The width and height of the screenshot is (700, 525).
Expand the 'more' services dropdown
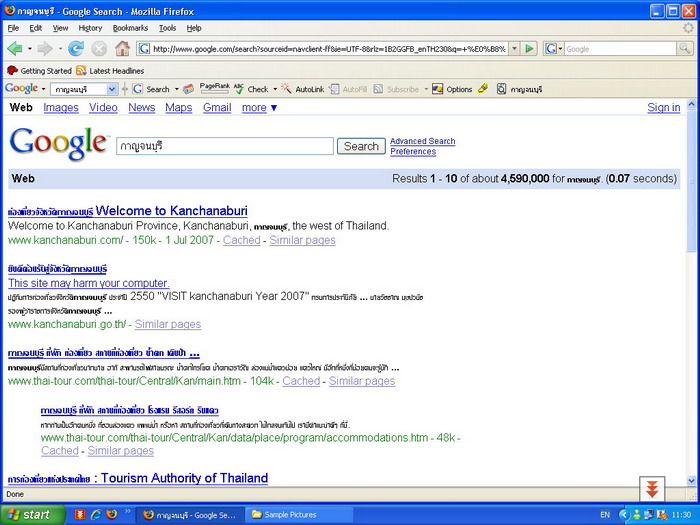(x=259, y=108)
